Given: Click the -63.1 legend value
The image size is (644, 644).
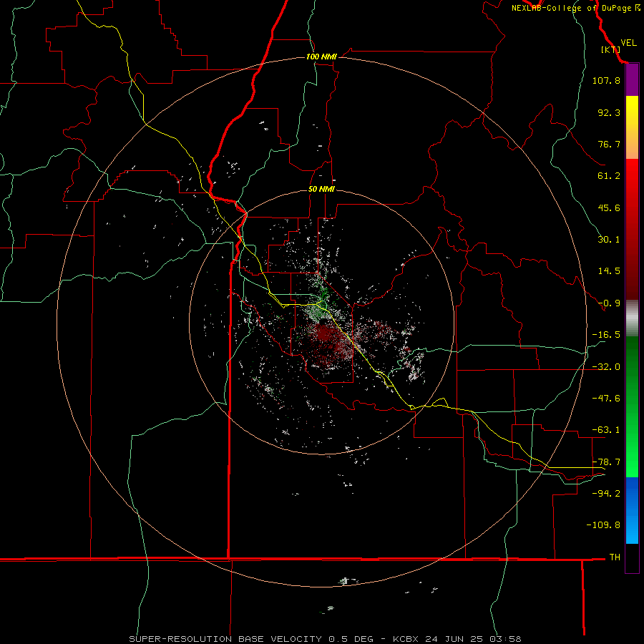Looking at the screenshot, I should (x=606, y=430).
